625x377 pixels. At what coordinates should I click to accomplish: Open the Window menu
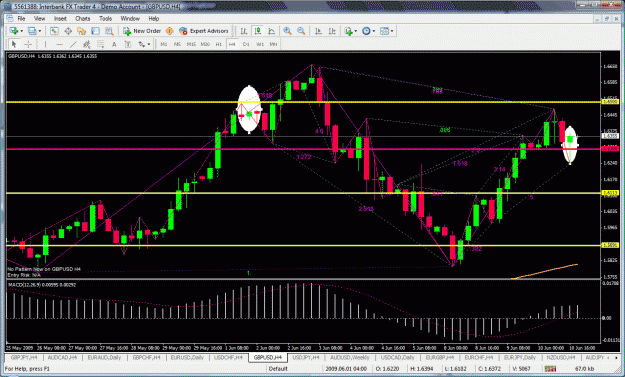pos(130,18)
